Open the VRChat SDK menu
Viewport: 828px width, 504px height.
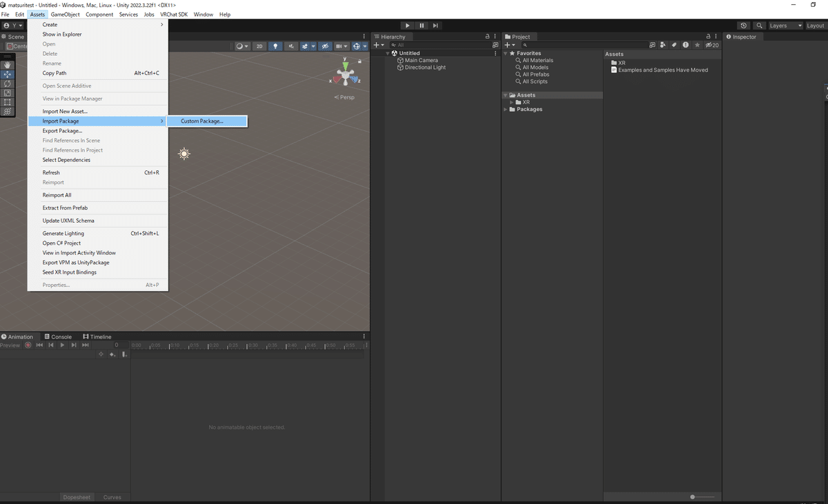[x=174, y=14]
